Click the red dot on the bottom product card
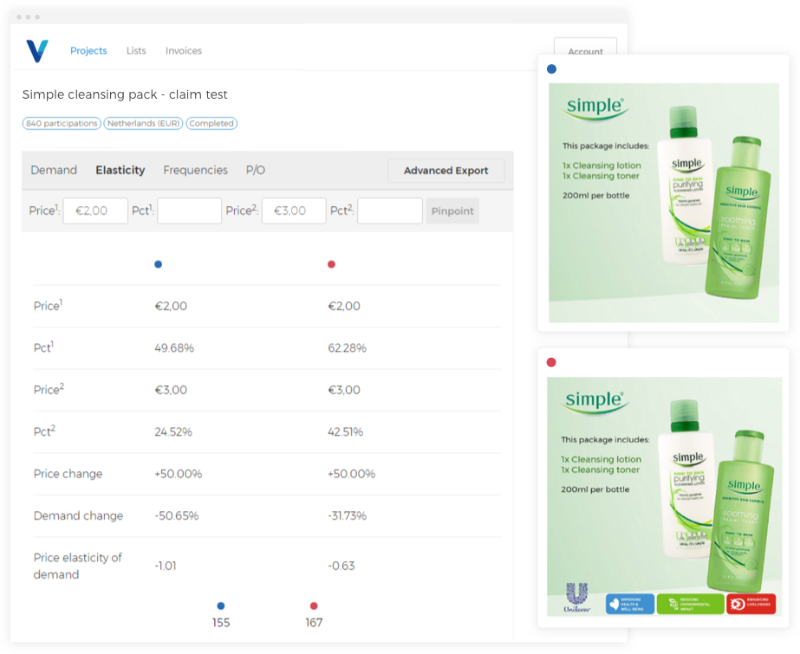The width and height of the screenshot is (800, 654). [551, 362]
